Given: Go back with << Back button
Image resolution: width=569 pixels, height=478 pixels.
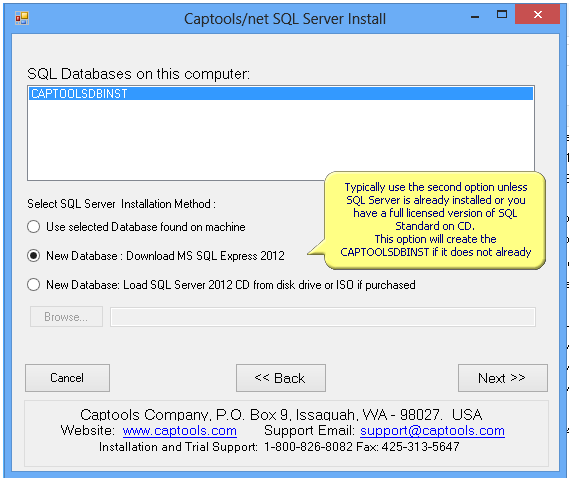Looking at the screenshot, I should click(281, 378).
